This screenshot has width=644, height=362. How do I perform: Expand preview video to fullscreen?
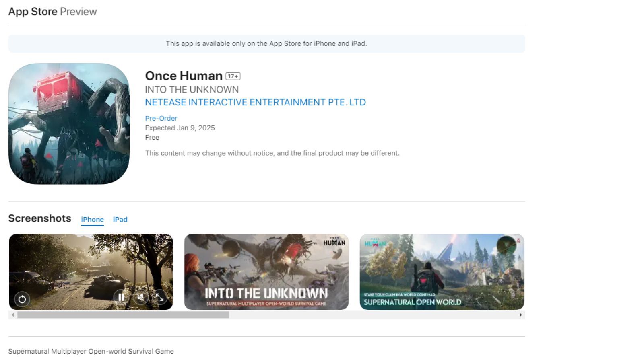[160, 297]
